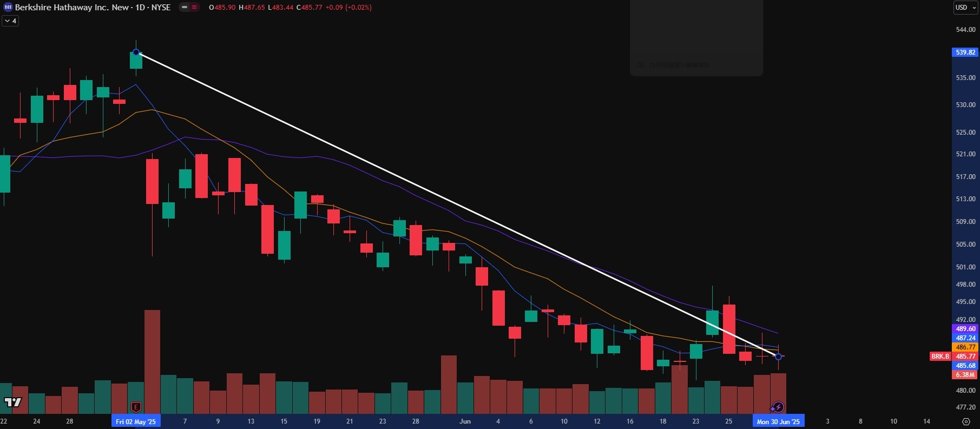Select the trendline start anchor at May 2
The width and height of the screenshot is (980, 429).
coord(136,52)
